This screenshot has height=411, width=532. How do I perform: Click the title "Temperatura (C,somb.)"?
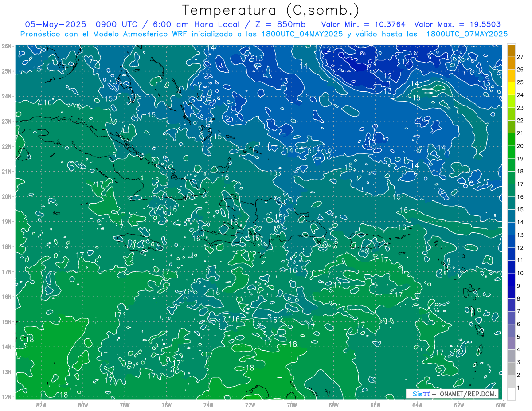(x=271, y=11)
